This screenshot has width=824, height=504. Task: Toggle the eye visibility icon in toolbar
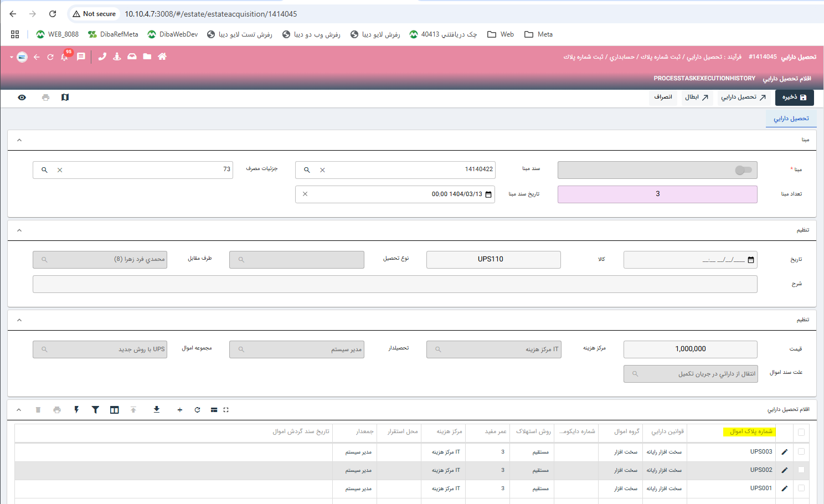(x=22, y=97)
